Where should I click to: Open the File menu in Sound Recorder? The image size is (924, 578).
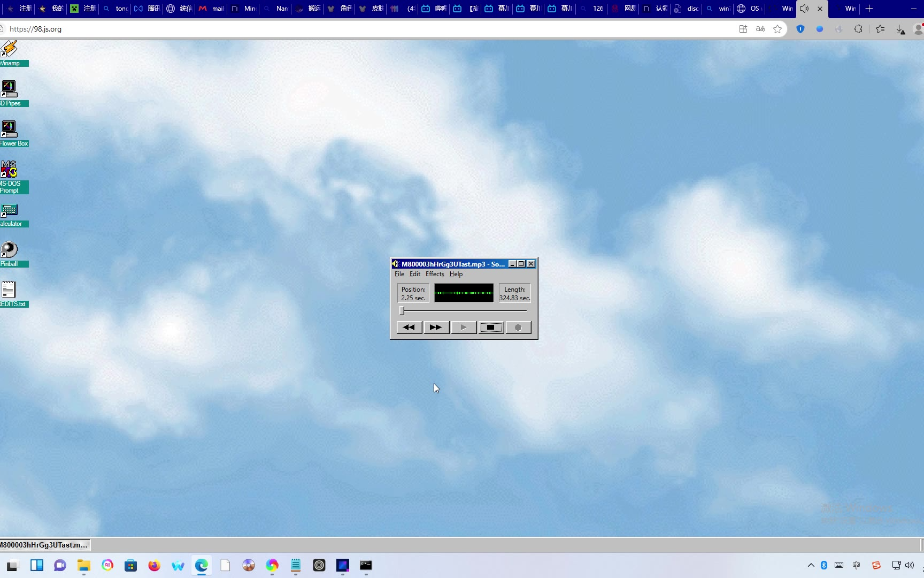coord(399,274)
